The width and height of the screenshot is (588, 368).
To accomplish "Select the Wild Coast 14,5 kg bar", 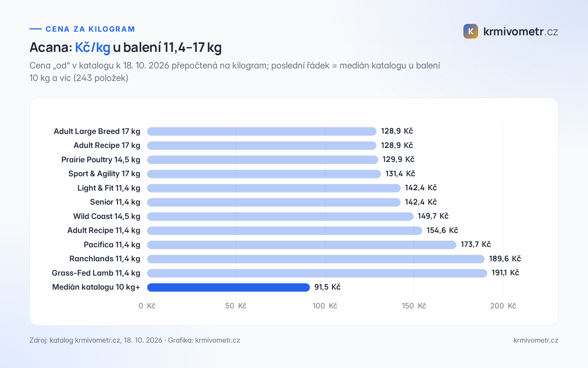I will tap(280, 216).
